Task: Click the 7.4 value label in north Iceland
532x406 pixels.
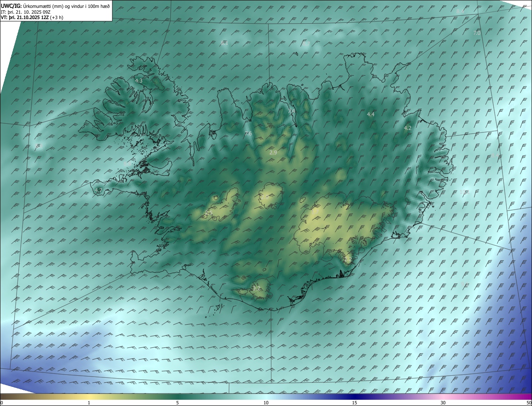Action: pyautogui.click(x=292, y=112)
